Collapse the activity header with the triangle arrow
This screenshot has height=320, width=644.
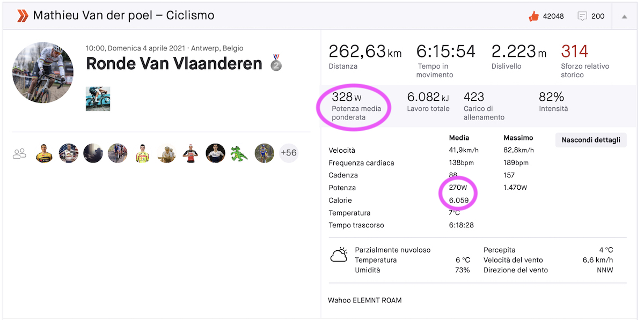click(624, 17)
